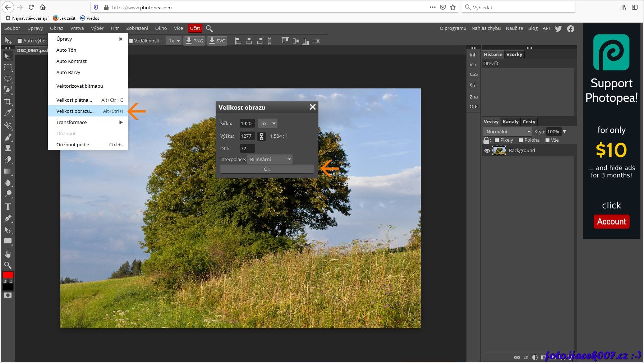Select the Eyedropper tool
Viewport: 644px width, 363px height.
8,113
